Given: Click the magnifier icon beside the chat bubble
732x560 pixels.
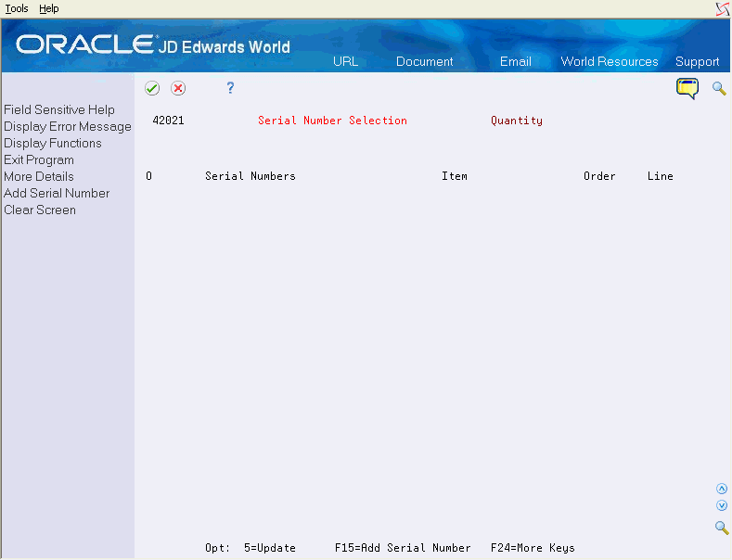Looking at the screenshot, I should click(x=719, y=88).
